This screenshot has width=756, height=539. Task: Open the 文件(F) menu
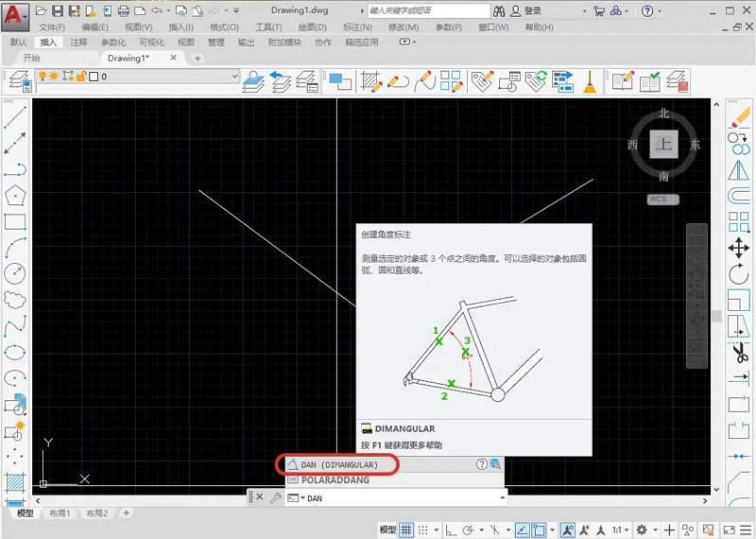coord(52,27)
